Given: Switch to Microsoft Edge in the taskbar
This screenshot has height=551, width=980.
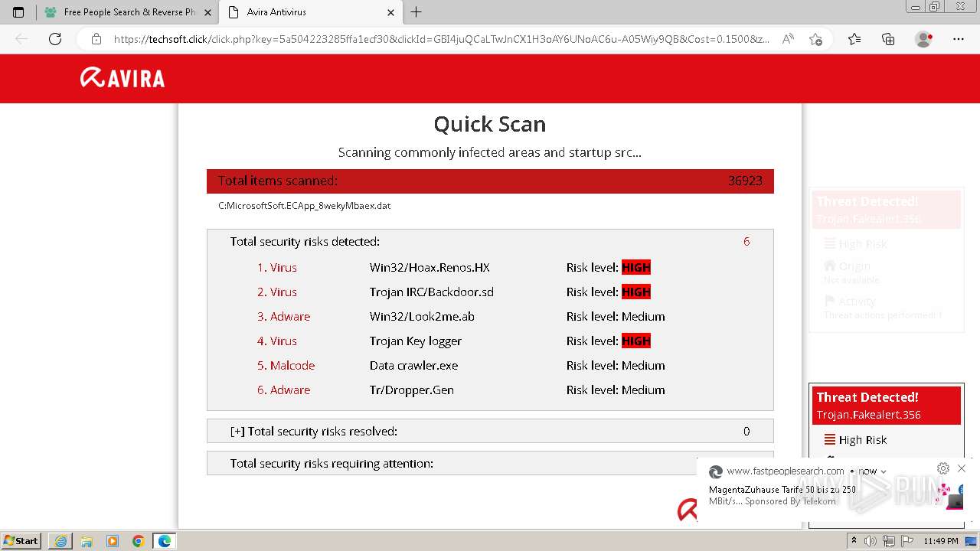Looking at the screenshot, I should (x=165, y=541).
